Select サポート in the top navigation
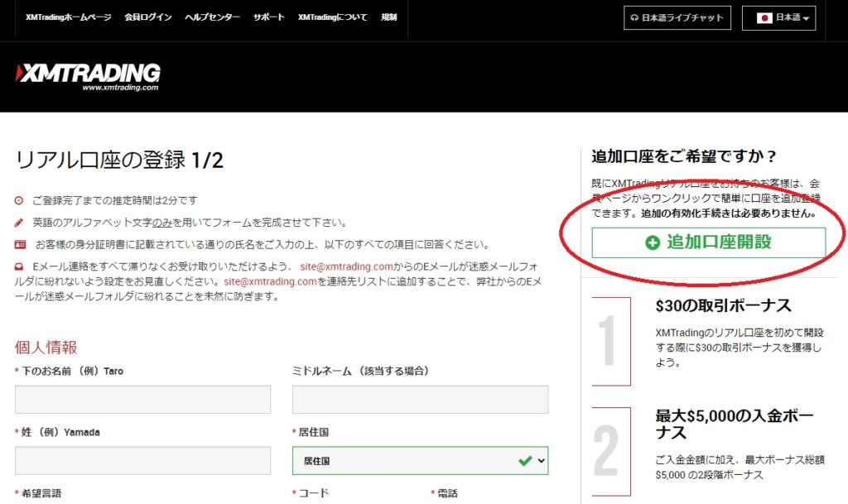Screen dimensions: 848x504 (x=268, y=17)
